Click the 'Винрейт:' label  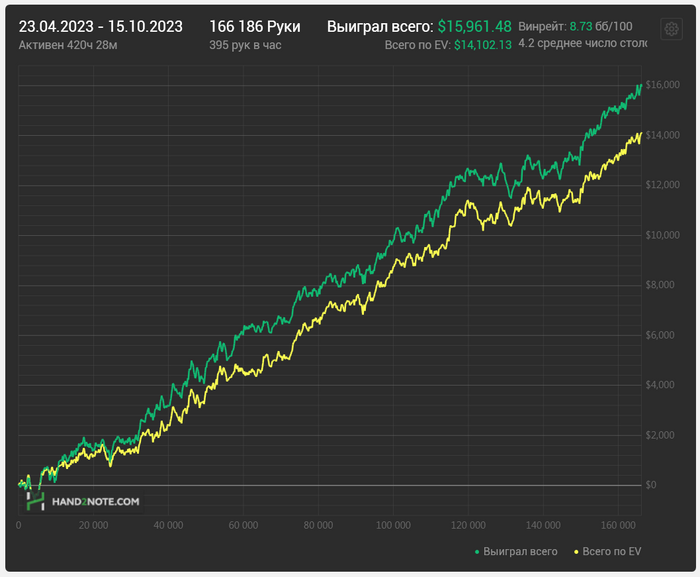coord(542,26)
